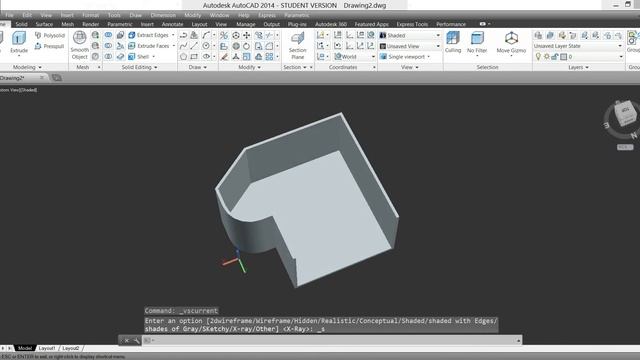Expand the Layers panel
Image resolution: width=640 pixels, height=360 pixels.
578,67
